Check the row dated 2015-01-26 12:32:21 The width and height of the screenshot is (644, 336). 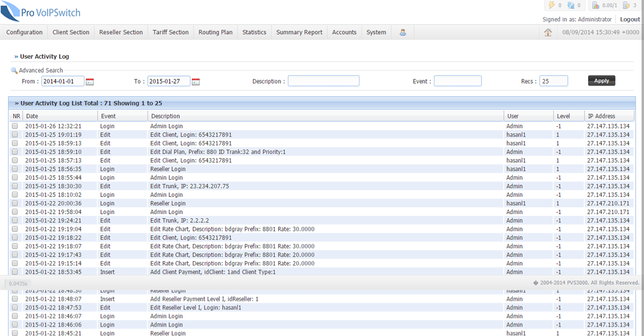(x=15, y=126)
